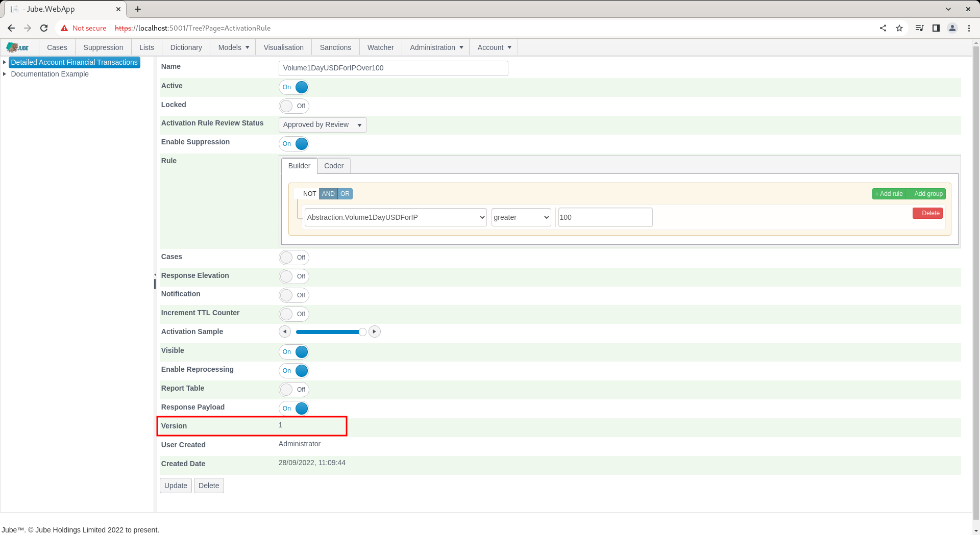980x535 pixels.
Task: Click the rule value field containing 100
Action: [x=605, y=217]
